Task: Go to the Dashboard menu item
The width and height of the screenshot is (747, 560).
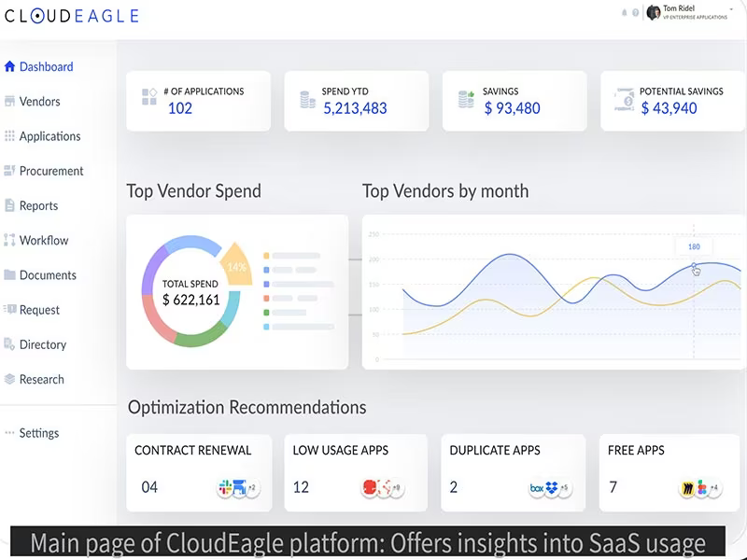Action: click(x=46, y=66)
